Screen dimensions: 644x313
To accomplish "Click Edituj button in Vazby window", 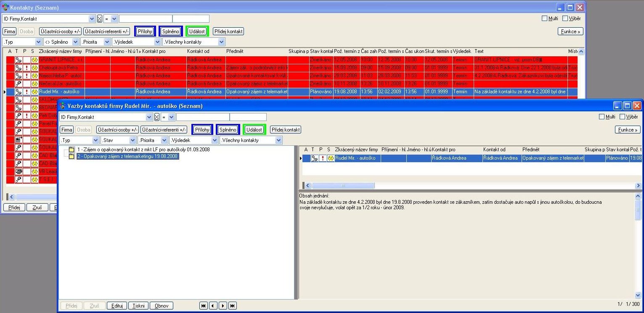I will (x=117, y=306).
